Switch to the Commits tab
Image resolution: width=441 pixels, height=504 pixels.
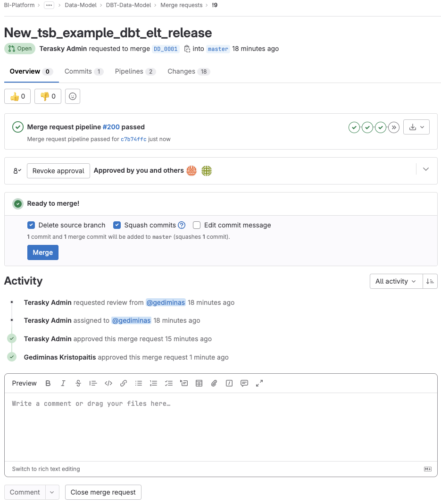tap(84, 71)
